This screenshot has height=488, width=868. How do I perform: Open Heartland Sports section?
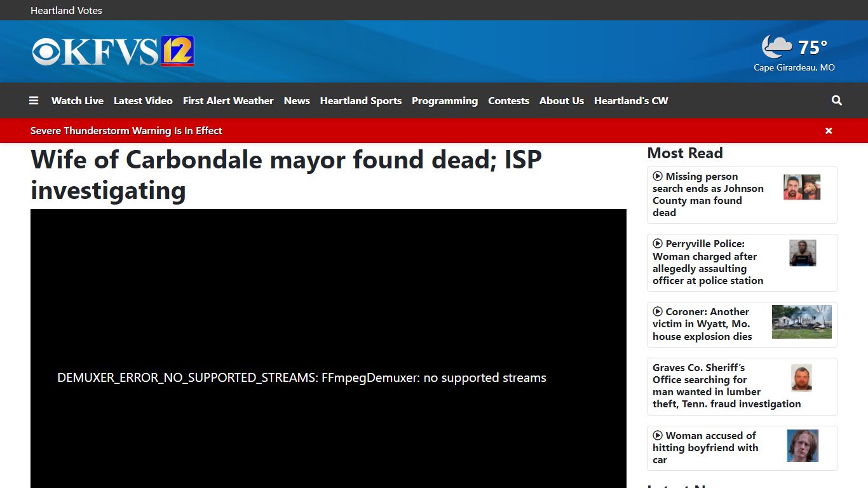[361, 100]
